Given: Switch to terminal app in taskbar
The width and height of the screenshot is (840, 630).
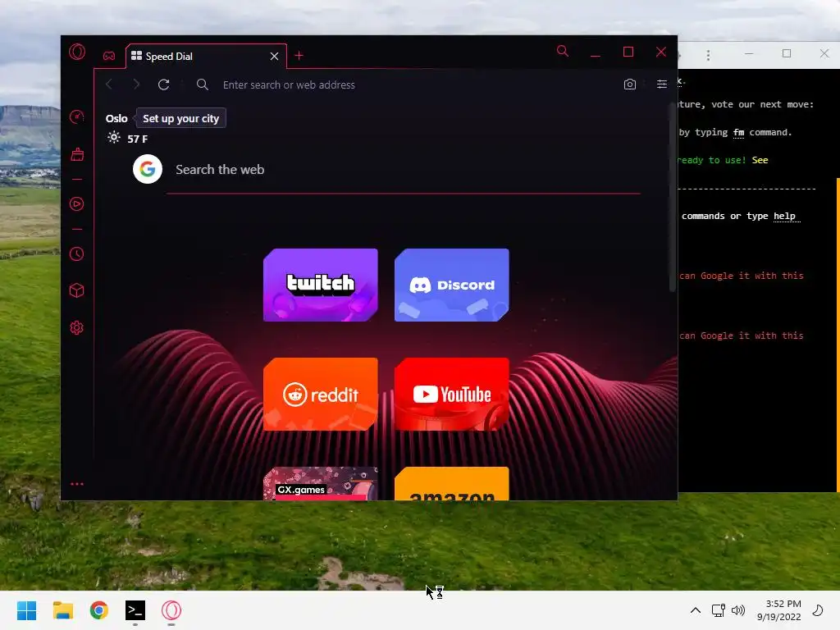Looking at the screenshot, I should point(135,610).
